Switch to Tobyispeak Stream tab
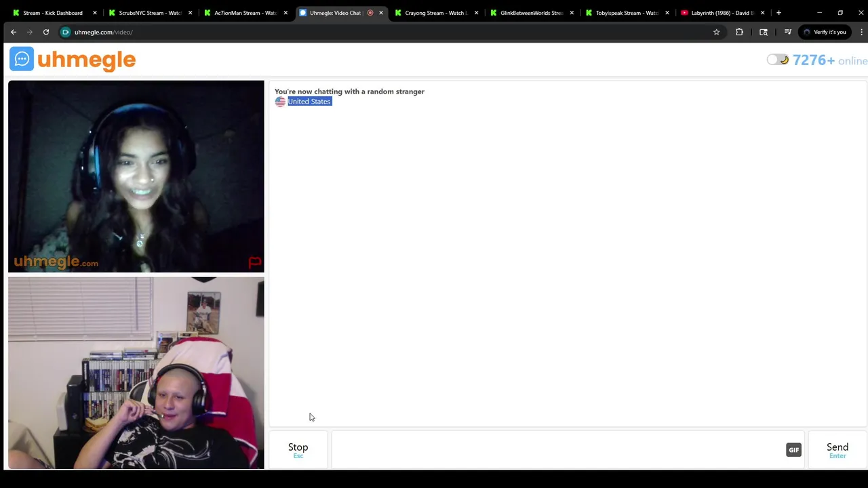Screen dimensions: 868x488 click(627, 13)
